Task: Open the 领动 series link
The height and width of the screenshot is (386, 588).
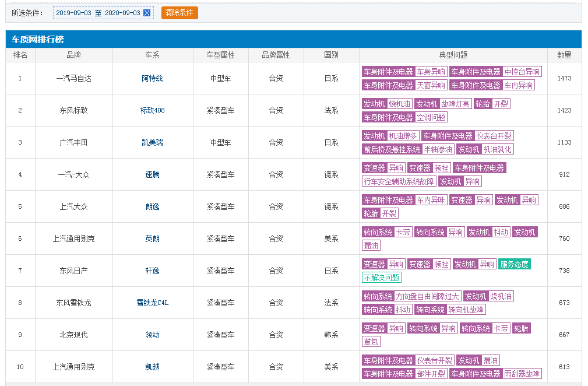Action: coord(152,335)
